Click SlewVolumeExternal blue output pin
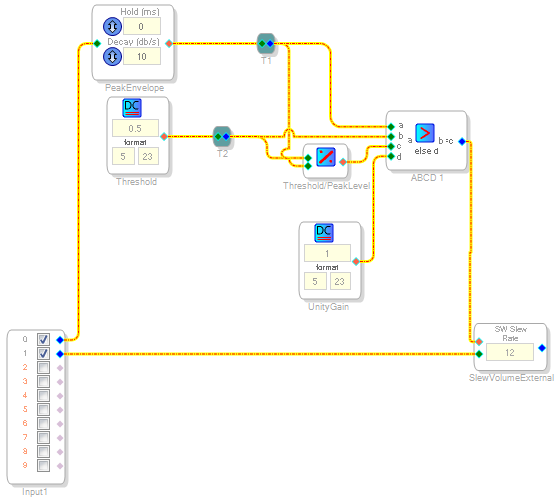The width and height of the screenshot is (558, 500). point(542,348)
